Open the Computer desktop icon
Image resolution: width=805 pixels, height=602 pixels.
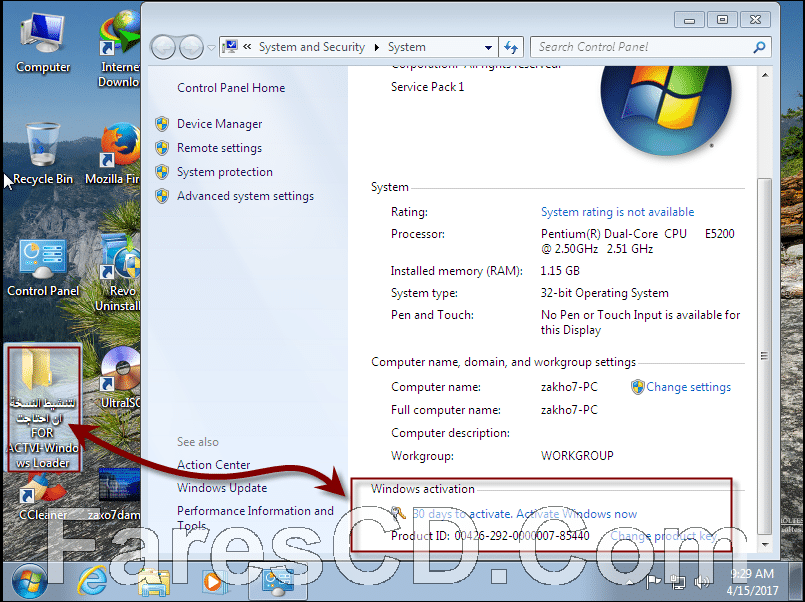(x=43, y=44)
